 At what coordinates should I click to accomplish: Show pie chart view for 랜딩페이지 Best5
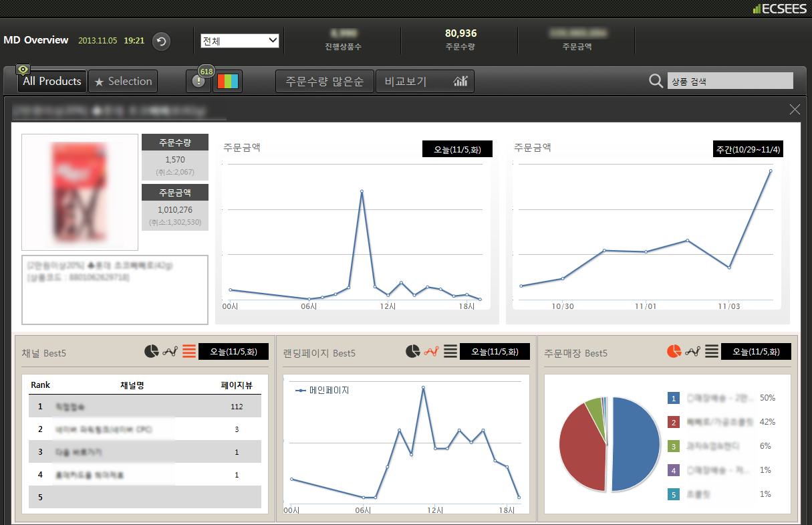(x=413, y=351)
